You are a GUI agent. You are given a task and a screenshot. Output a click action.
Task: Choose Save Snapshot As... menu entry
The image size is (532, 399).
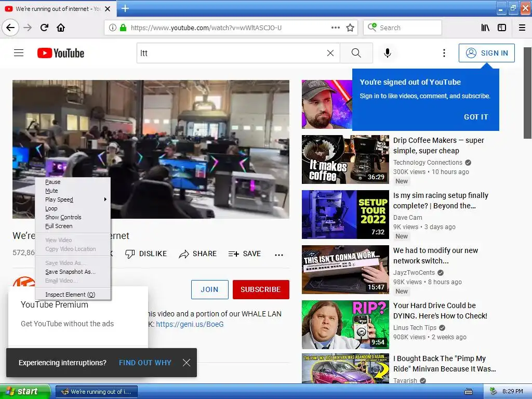[x=73, y=272]
